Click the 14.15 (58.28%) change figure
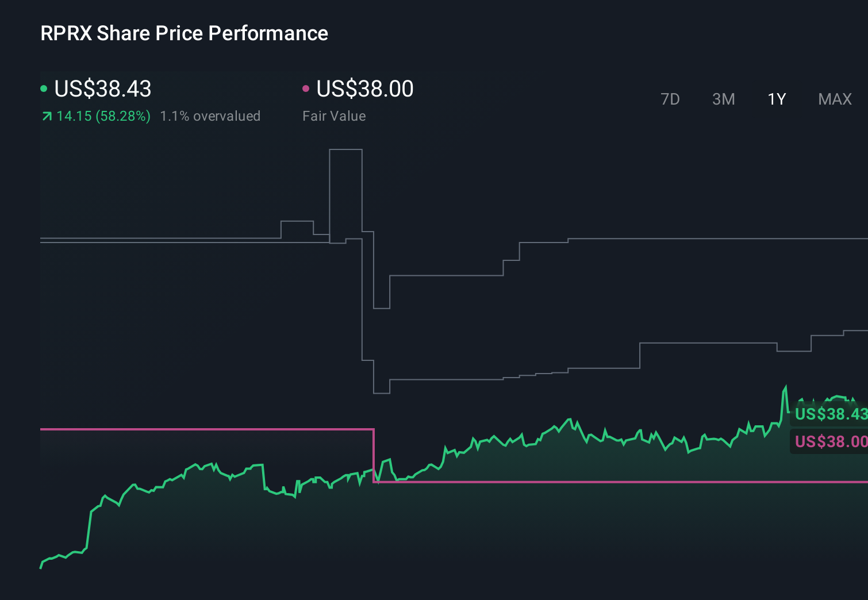Image resolution: width=868 pixels, height=600 pixels. tap(103, 116)
